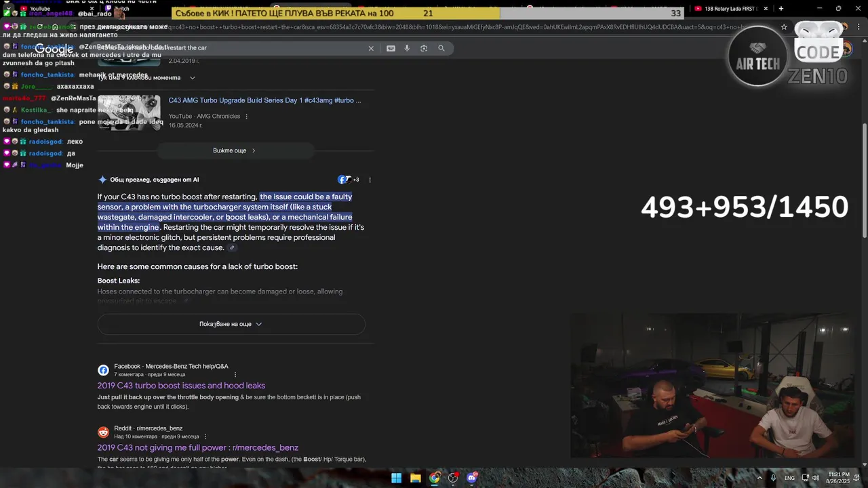This screenshot has width=868, height=488.
Task: Bookmark this page with the star icon
Action: click(x=784, y=27)
